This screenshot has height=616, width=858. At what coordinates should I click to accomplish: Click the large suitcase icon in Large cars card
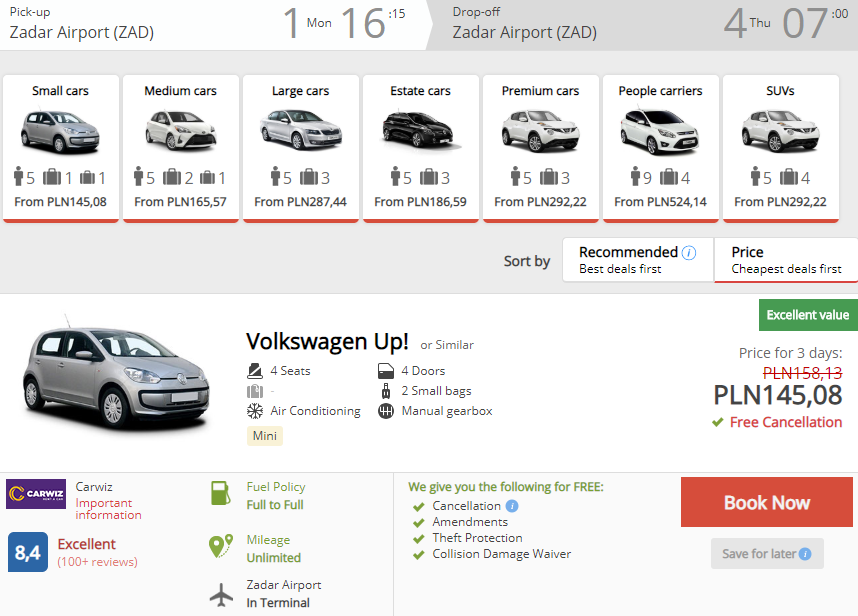(309, 177)
